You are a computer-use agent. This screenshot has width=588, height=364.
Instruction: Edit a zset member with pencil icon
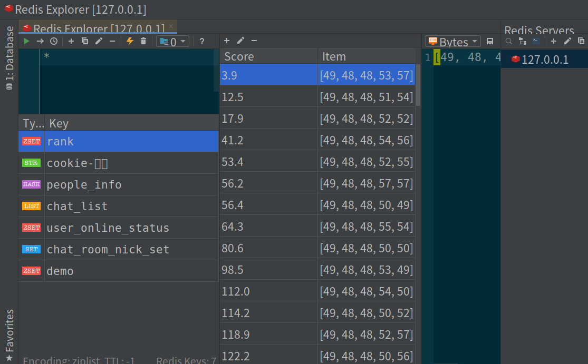pos(239,41)
